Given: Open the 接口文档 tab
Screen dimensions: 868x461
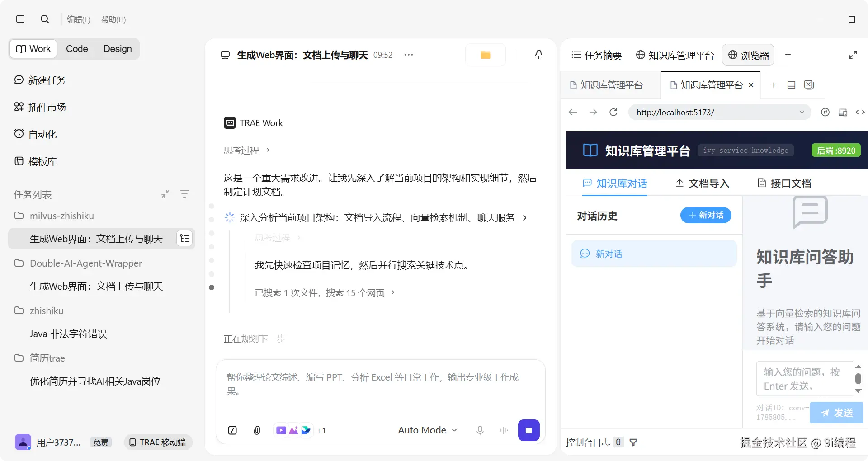Looking at the screenshot, I should pos(784,183).
